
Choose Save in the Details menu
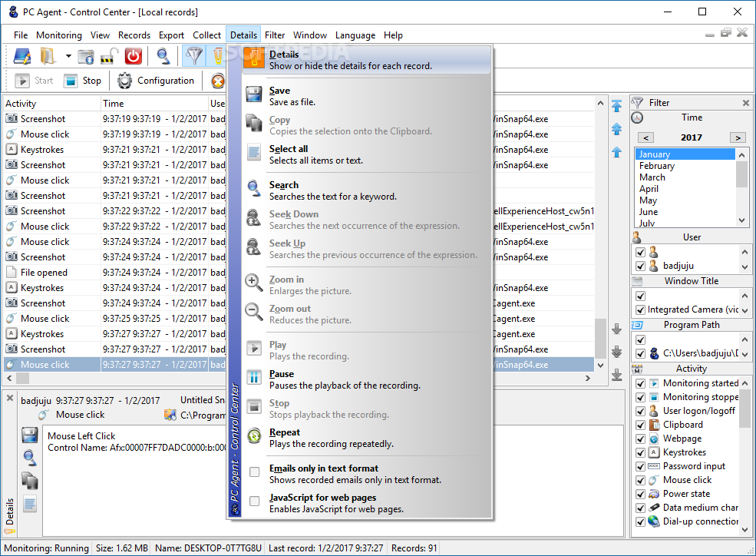pyautogui.click(x=366, y=96)
